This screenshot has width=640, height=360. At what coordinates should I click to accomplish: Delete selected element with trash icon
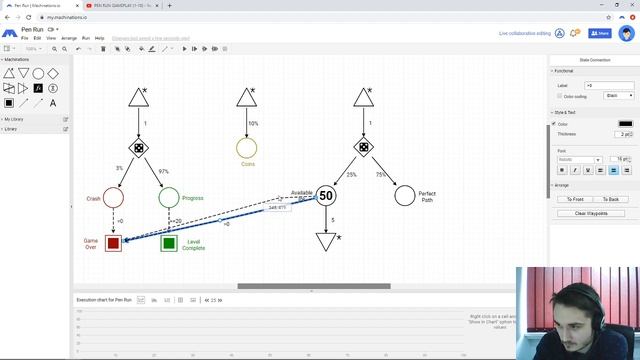(x=103, y=49)
